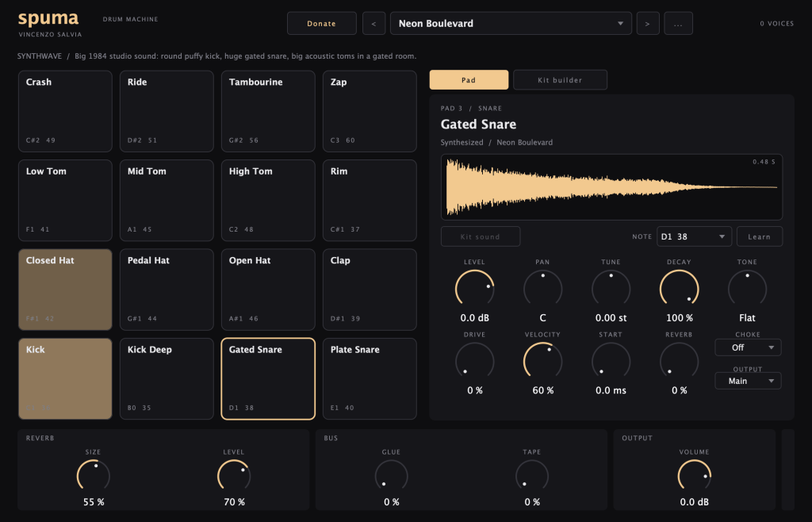Click the Flat tone value
Viewport: 812px width, 522px height.
[747, 317]
